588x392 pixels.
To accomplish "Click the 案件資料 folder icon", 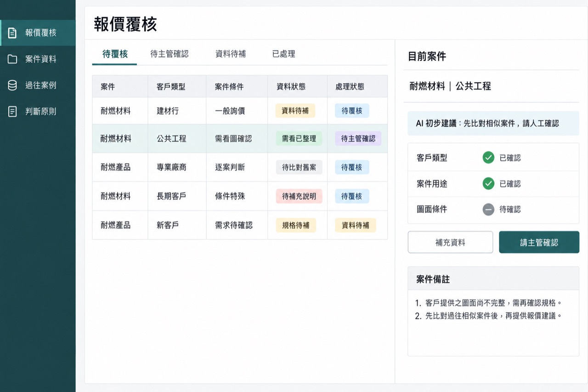I will [x=12, y=59].
